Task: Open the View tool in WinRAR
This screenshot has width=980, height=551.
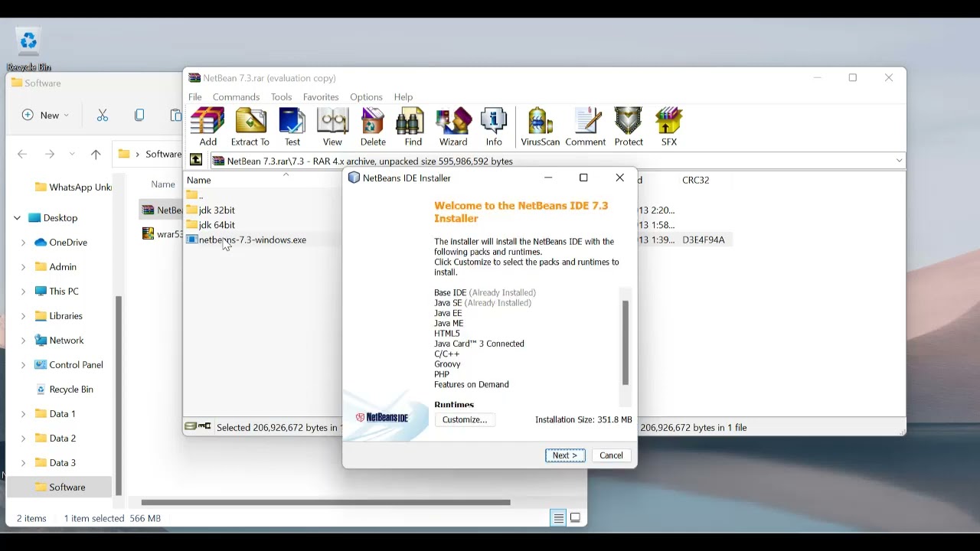Action: (332, 127)
